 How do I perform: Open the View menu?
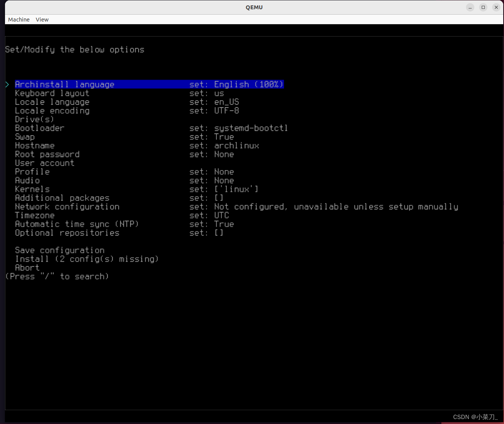pos(42,20)
